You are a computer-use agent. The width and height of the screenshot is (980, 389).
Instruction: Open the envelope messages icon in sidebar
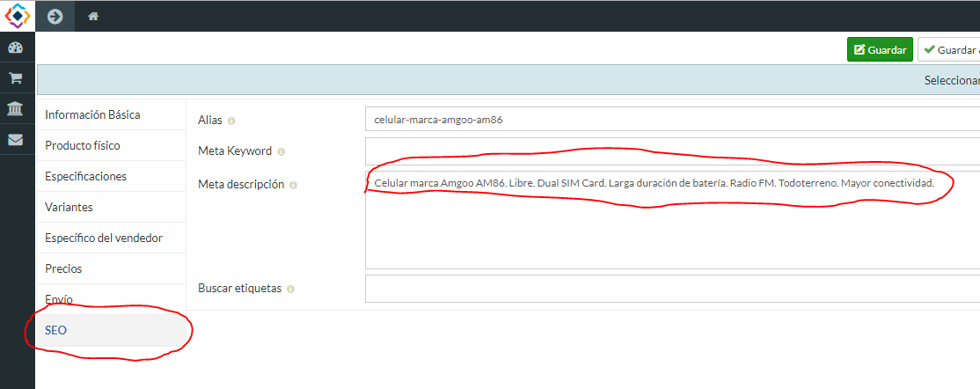pyautogui.click(x=16, y=139)
